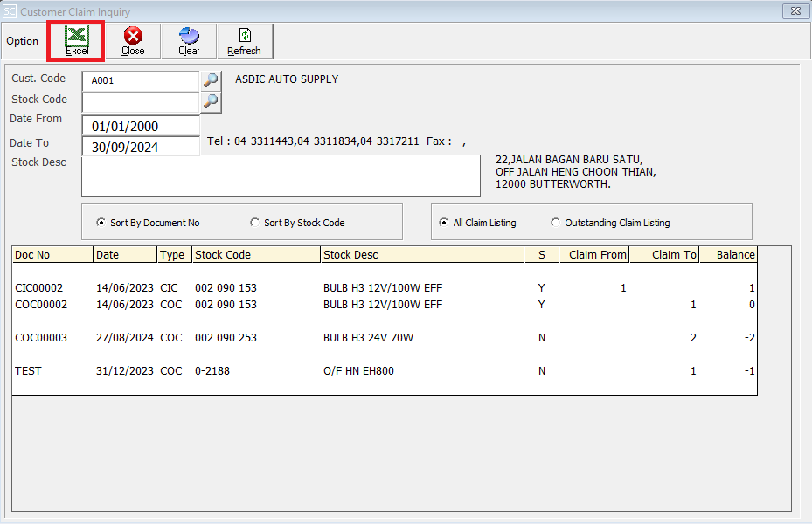This screenshot has height=524, width=812.
Task: Click the Clear toolbar icon
Action: (x=189, y=41)
